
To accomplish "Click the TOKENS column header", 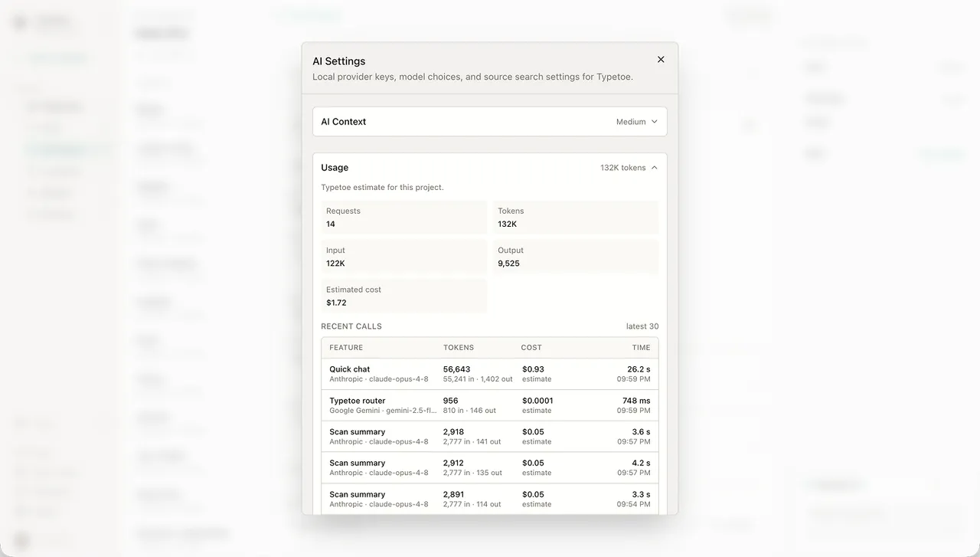I will (x=459, y=348).
